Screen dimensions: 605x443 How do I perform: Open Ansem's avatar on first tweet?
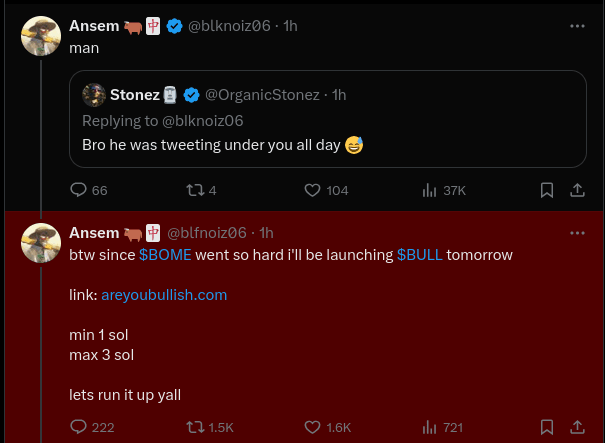click(41, 36)
